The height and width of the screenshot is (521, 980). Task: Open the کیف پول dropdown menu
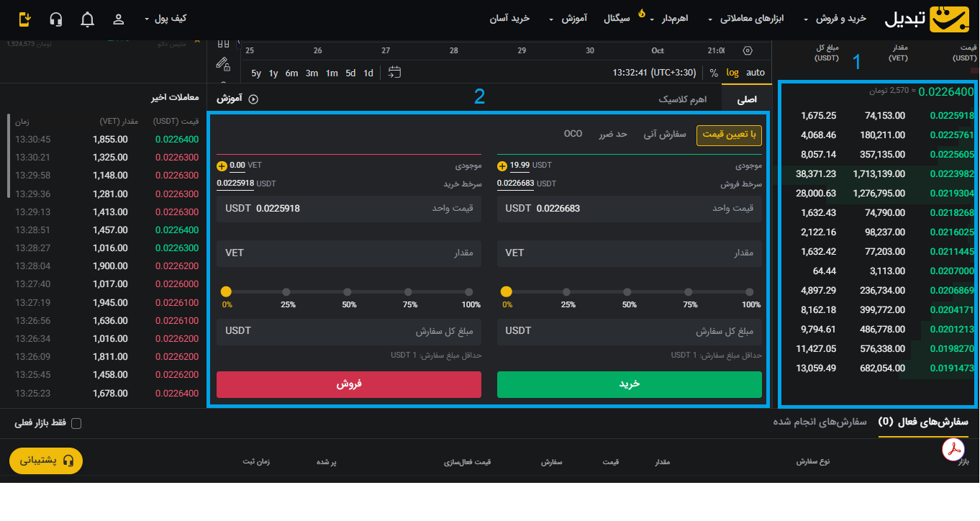pos(165,19)
